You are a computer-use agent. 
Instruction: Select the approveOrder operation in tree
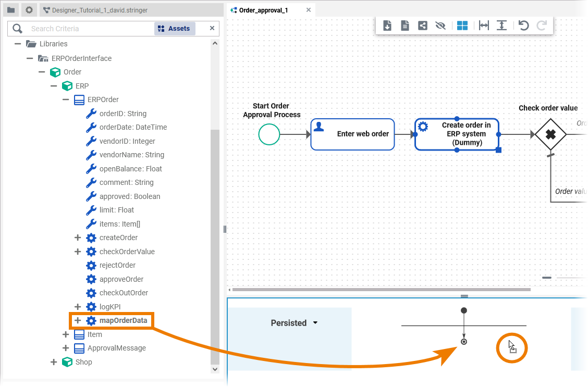tap(121, 279)
